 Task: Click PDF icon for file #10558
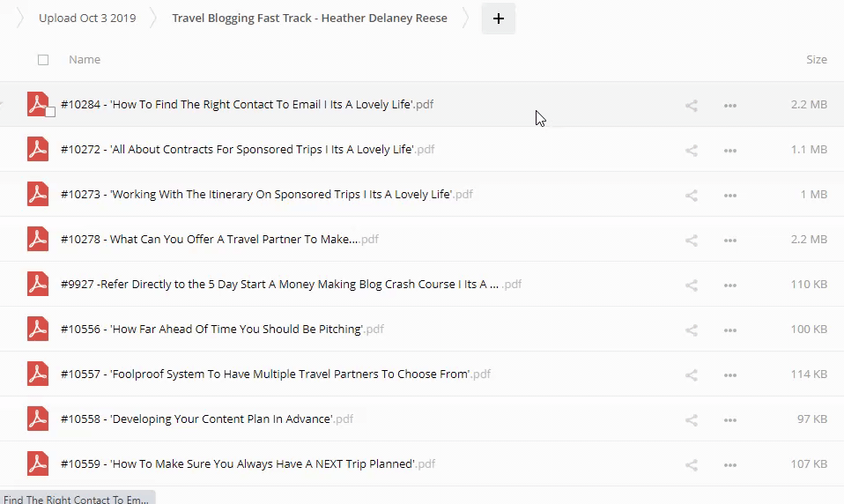pyautogui.click(x=37, y=419)
